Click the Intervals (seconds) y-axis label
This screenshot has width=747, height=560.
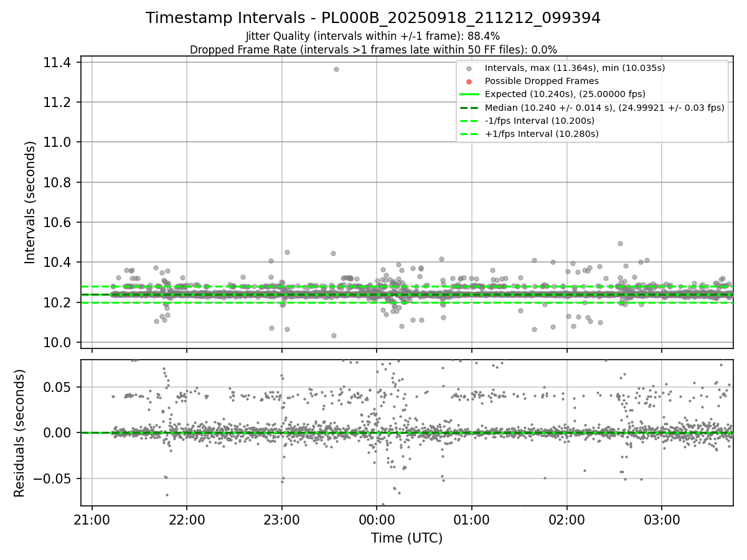[x=31, y=202]
